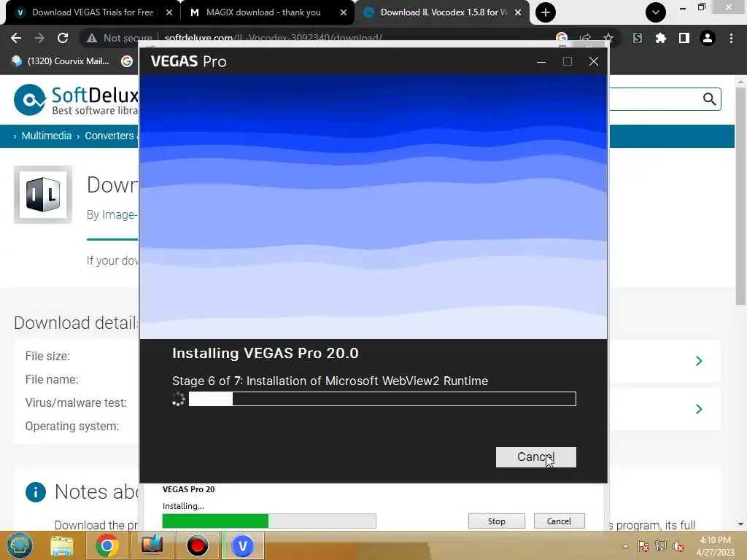Viewport: 747px width, 560px height.
Task: Switch to Download VEGAS Trials tab
Action: 93,12
